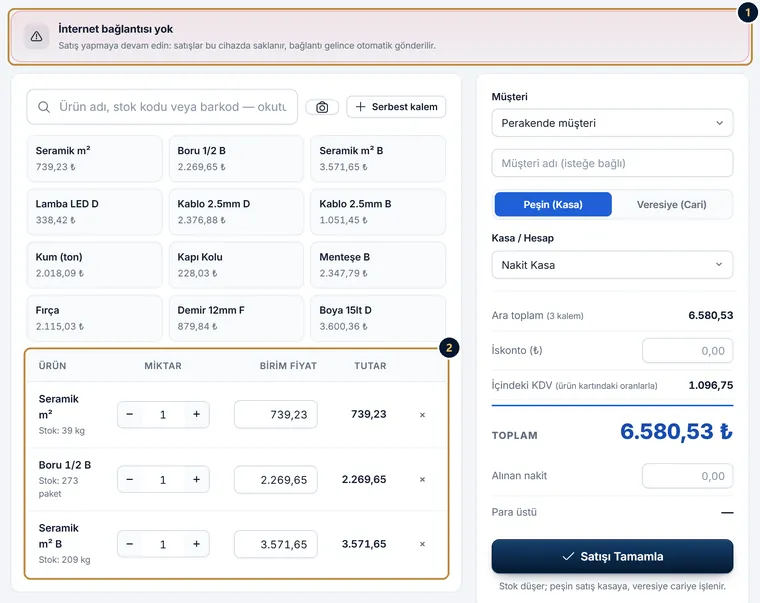Remove Seramik m² row from cart
The width and height of the screenshot is (760, 603).
[x=422, y=414]
